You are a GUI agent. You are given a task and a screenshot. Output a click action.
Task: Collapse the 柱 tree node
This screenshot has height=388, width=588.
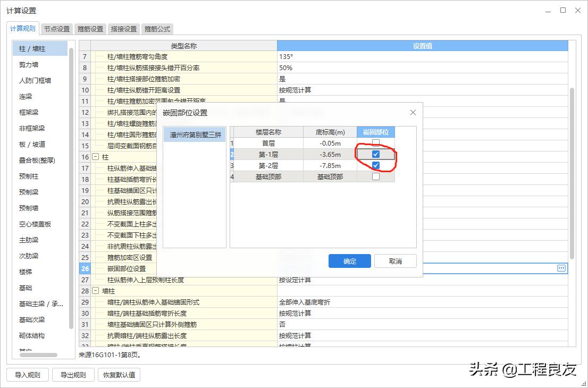point(96,157)
